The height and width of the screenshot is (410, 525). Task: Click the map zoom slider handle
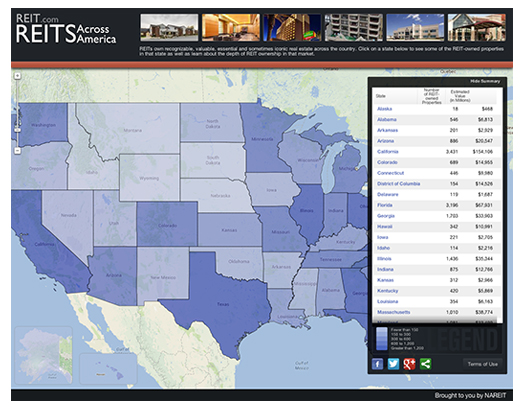[17, 130]
